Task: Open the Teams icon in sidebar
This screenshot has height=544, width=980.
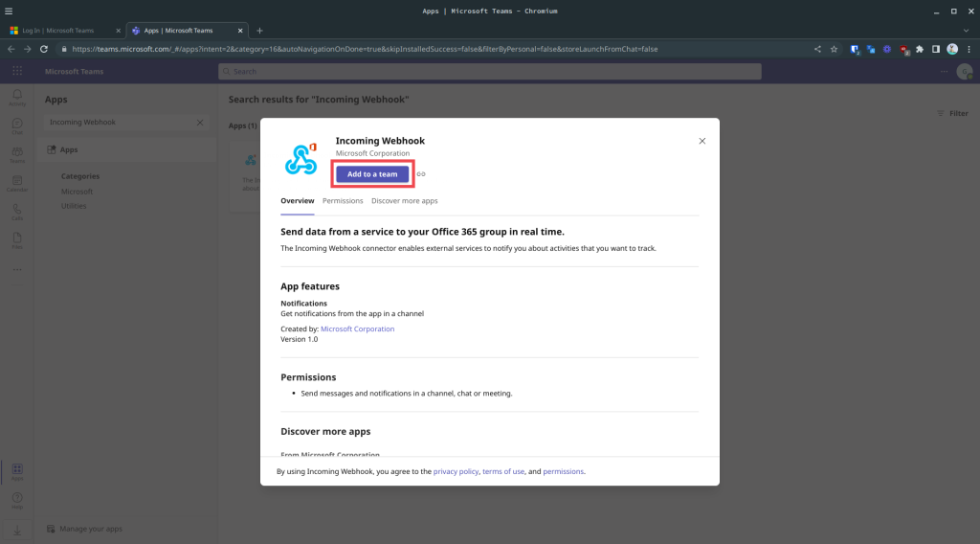Action: pyautogui.click(x=17, y=154)
